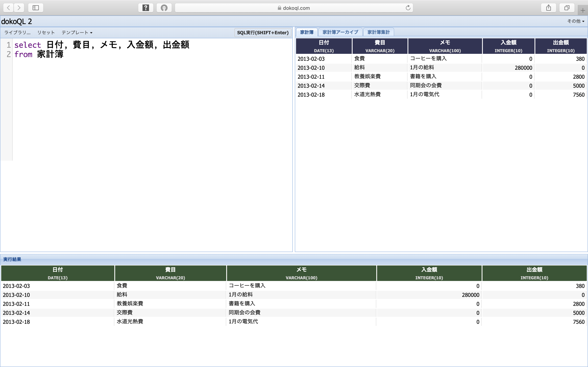Switch to 家計簿集計 tab
This screenshot has height=367, width=588.
click(x=378, y=32)
